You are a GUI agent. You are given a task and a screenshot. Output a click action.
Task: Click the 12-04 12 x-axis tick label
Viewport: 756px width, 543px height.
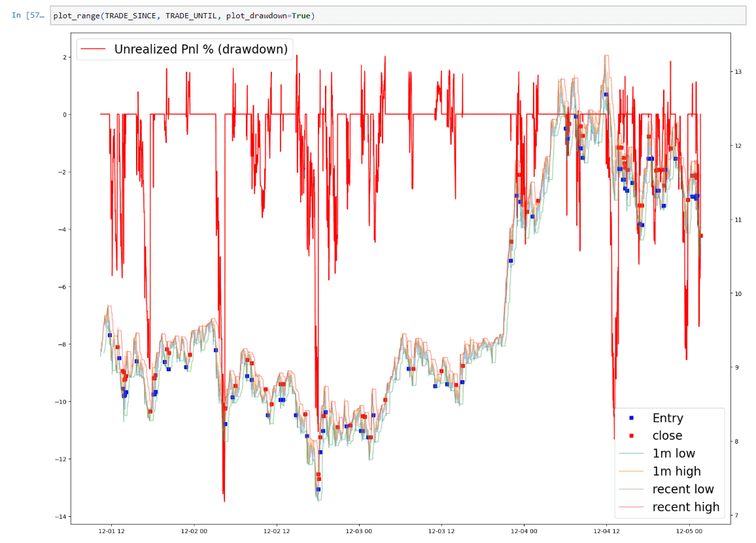[606, 531]
